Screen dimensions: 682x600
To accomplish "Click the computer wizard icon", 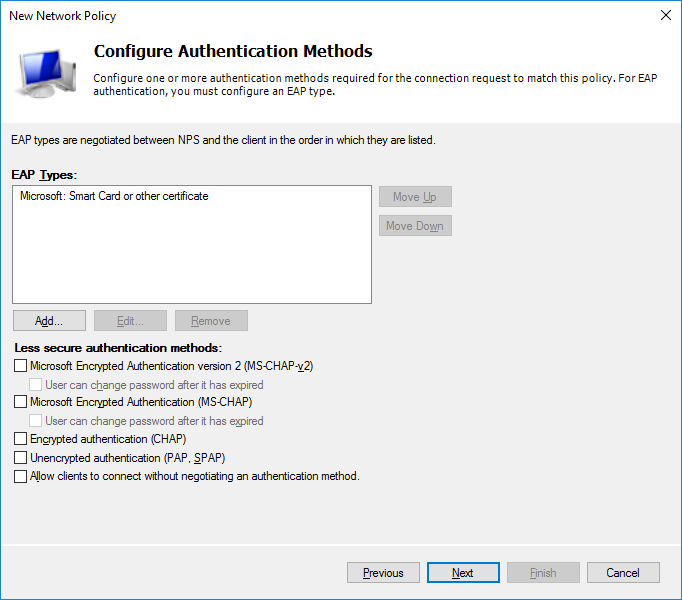I will tap(45, 72).
